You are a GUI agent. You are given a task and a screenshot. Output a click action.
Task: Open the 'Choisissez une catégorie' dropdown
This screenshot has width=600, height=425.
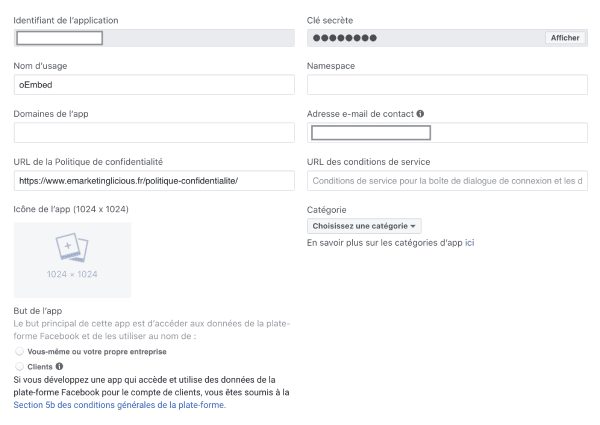[364, 226]
